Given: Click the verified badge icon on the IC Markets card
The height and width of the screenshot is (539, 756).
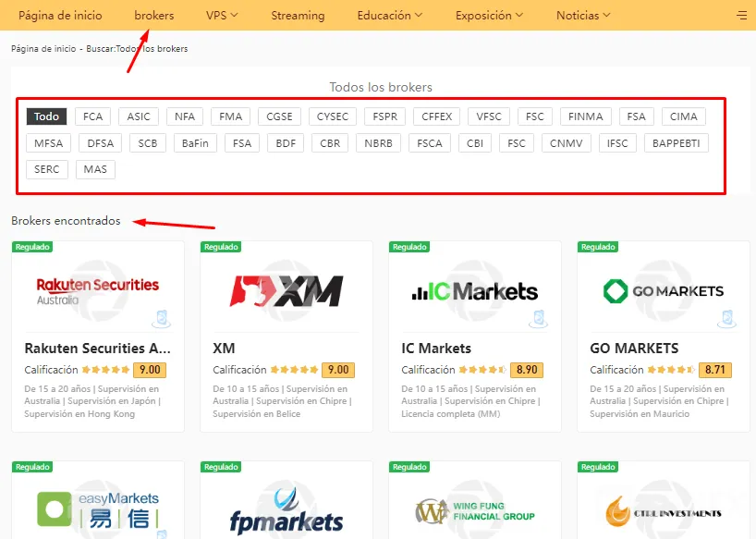Looking at the screenshot, I should [x=539, y=319].
